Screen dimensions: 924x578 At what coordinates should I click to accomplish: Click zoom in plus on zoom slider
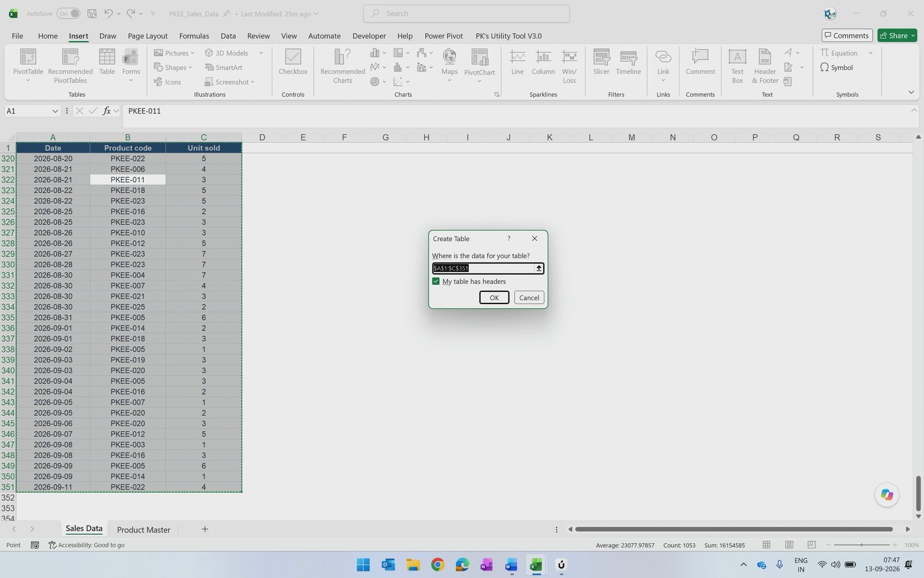pyautogui.click(x=895, y=545)
